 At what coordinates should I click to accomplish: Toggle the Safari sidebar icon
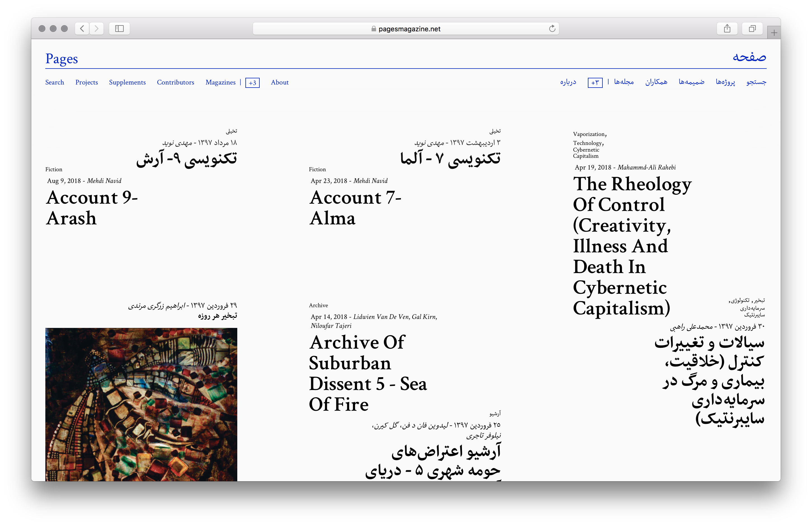click(119, 29)
